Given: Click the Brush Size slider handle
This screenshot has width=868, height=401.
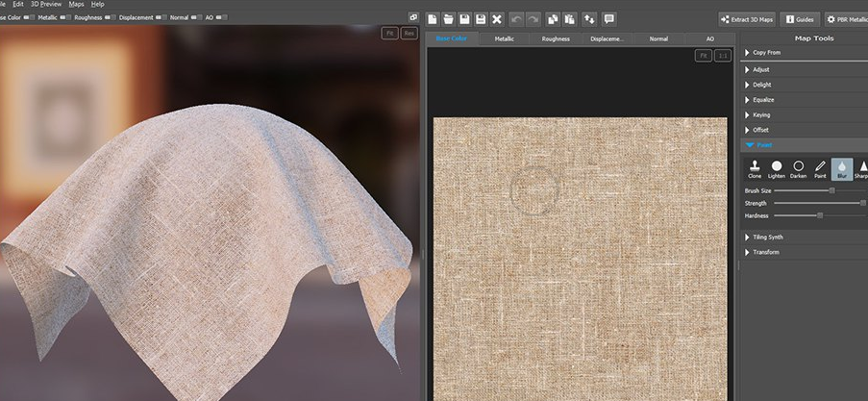Looking at the screenshot, I should pos(832,191).
